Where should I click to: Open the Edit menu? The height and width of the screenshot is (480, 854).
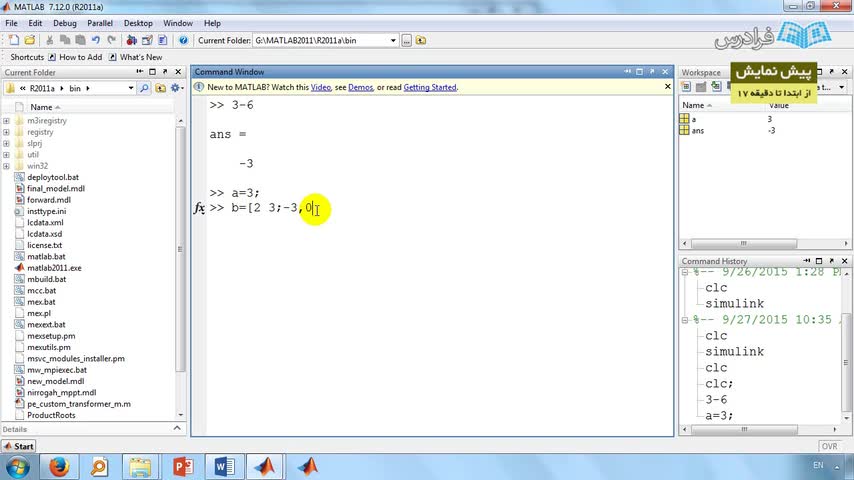click(x=35, y=23)
